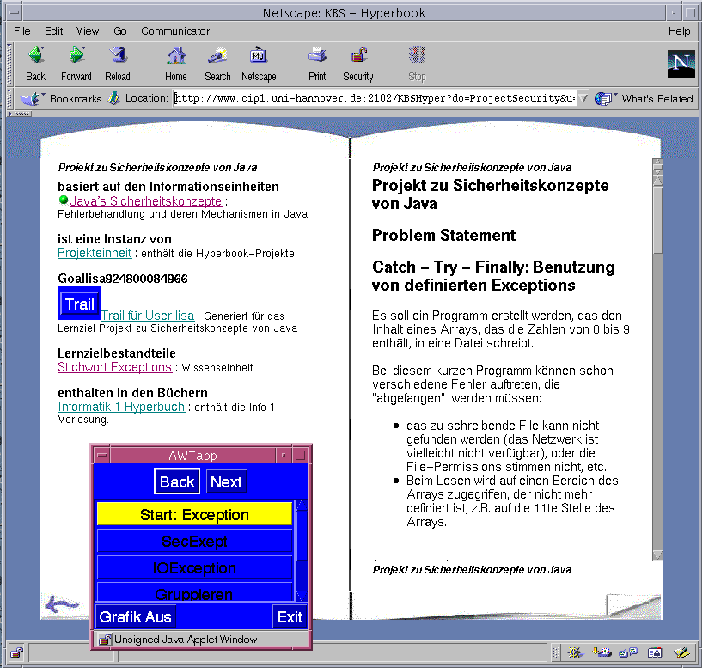Open the View menu

click(87, 31)
